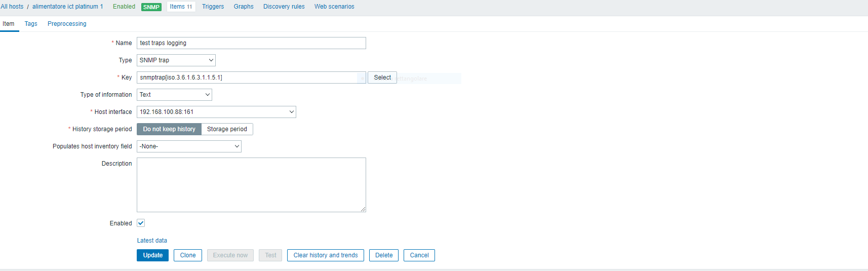Click the Update button

coord(152,255)
